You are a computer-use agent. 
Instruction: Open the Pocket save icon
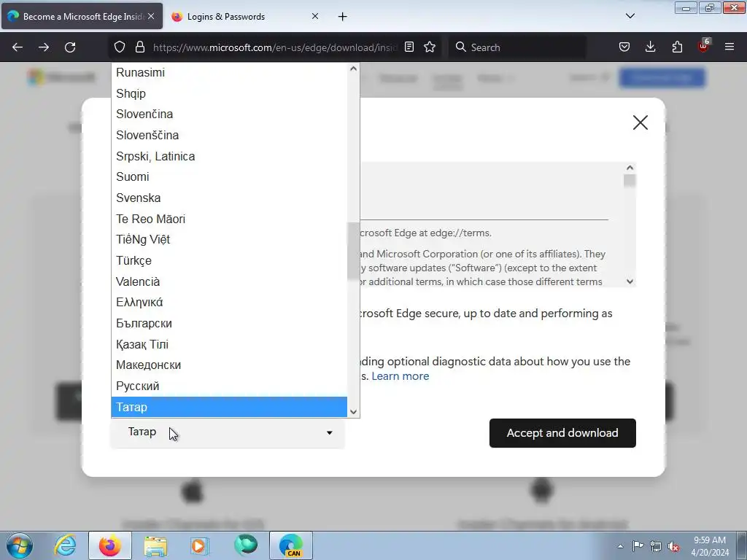point(624,47)
